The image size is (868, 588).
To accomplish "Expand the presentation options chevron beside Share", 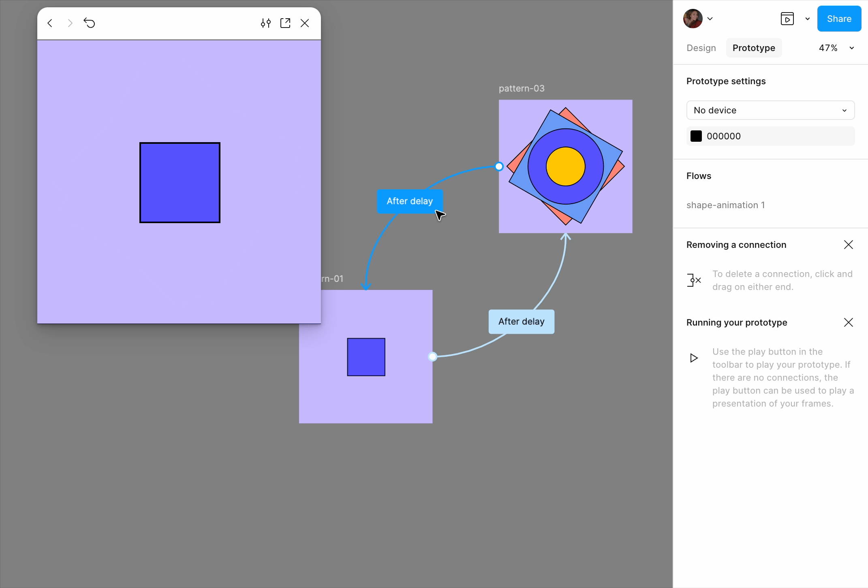I will pos(807,19).
